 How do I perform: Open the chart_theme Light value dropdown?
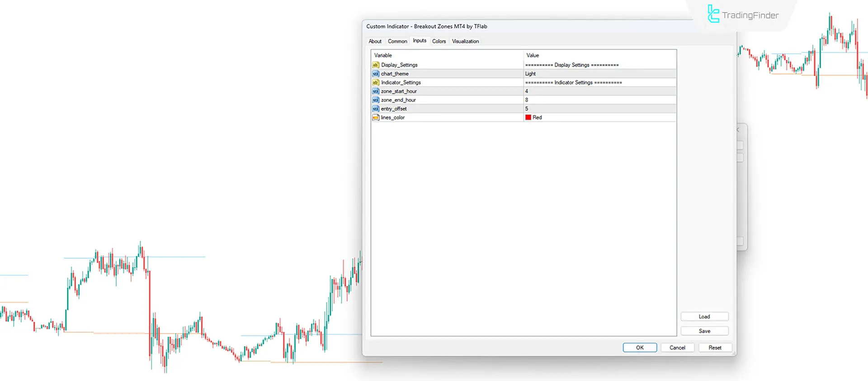point(599,74)
